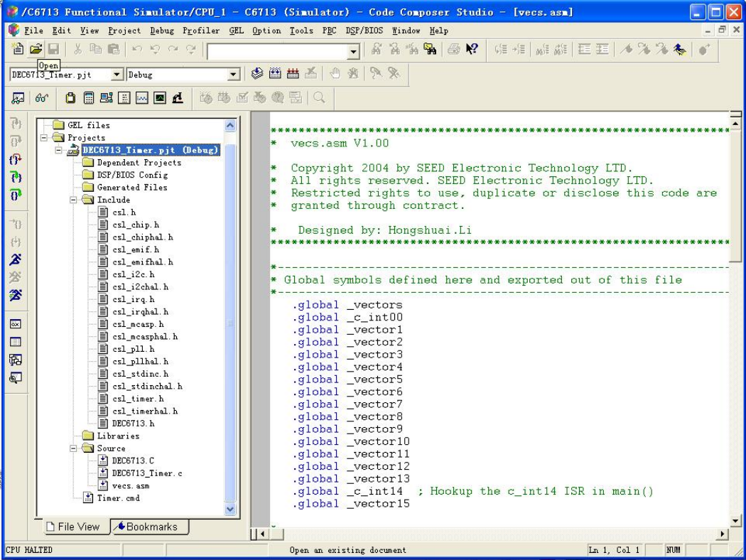Image resolution: width=746 pixels, height=560 pixels.
Task: Open the Tools menu
Action: pos(301,31)
